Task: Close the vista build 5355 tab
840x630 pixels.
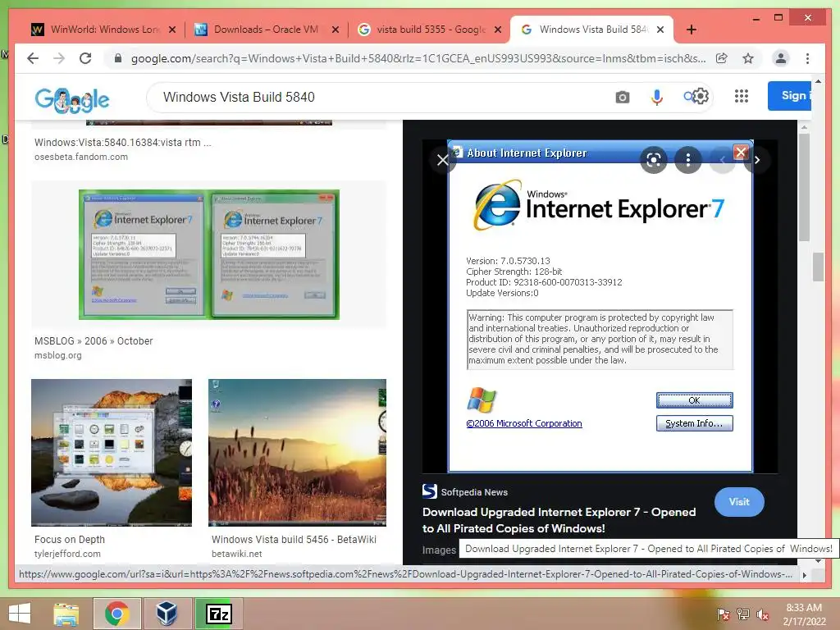Action: pos(498,30)
